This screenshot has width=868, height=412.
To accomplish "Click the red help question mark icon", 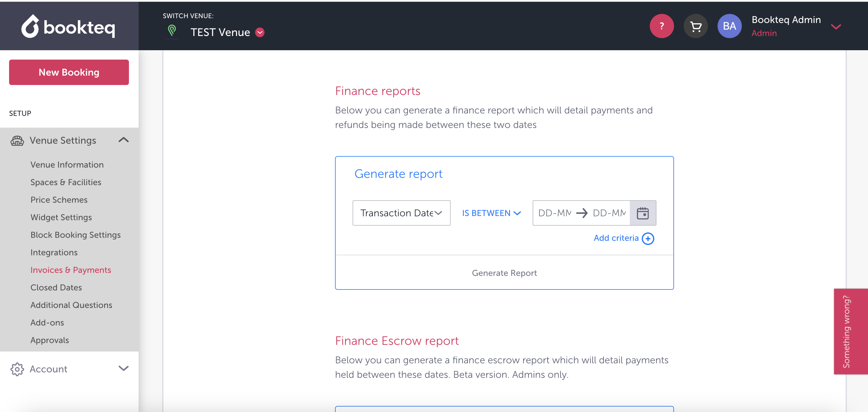I will coord(662,26).
